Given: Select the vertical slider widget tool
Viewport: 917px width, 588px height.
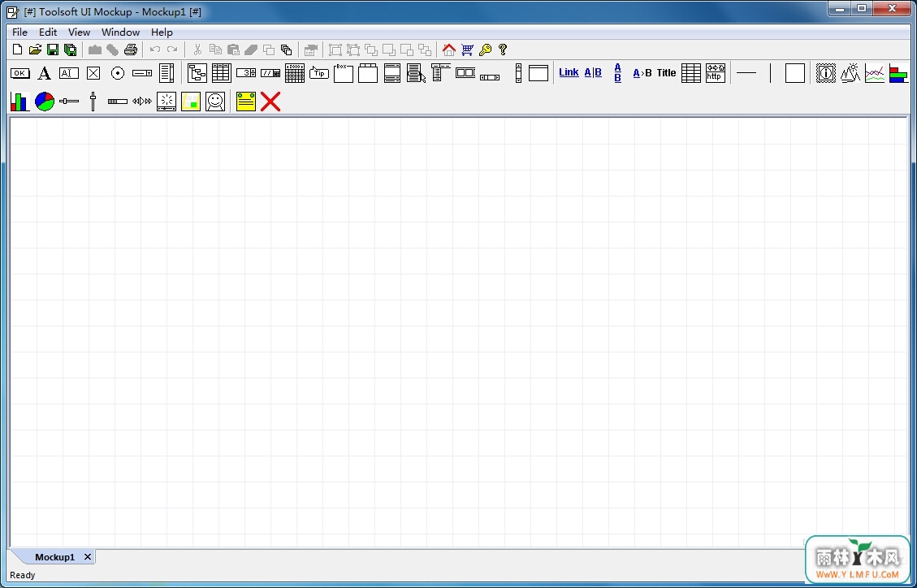Looking at the screenshot, I should 93,102.
